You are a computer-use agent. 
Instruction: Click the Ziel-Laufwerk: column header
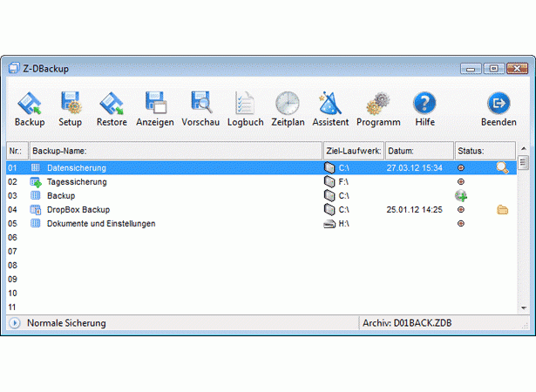pos(354,151)
